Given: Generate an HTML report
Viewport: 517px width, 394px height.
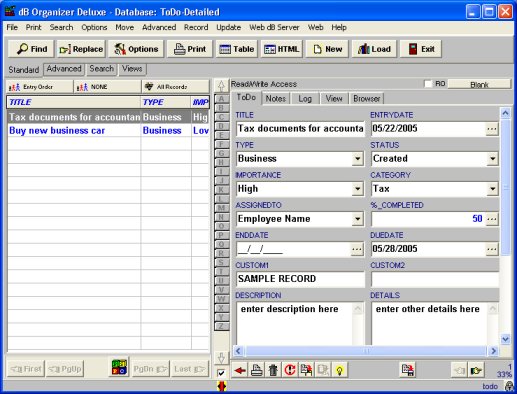Looking at the screenshot, I should coord(282,49).
